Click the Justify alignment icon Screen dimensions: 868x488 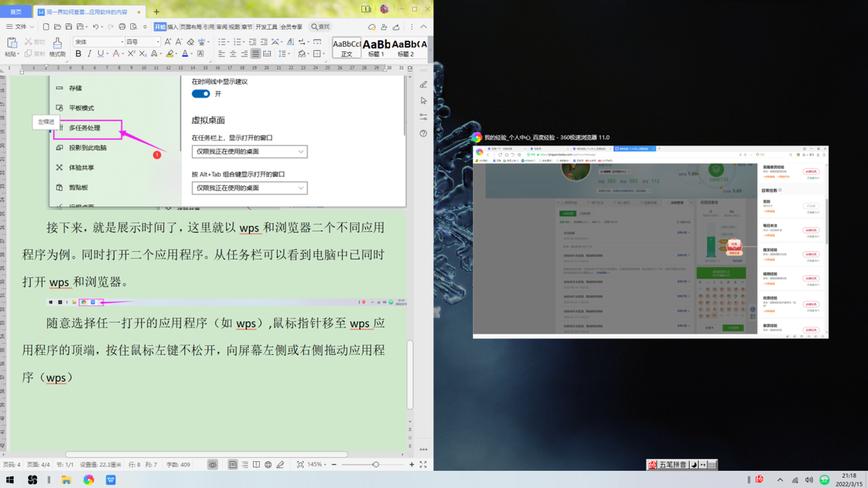pos(255,54)
